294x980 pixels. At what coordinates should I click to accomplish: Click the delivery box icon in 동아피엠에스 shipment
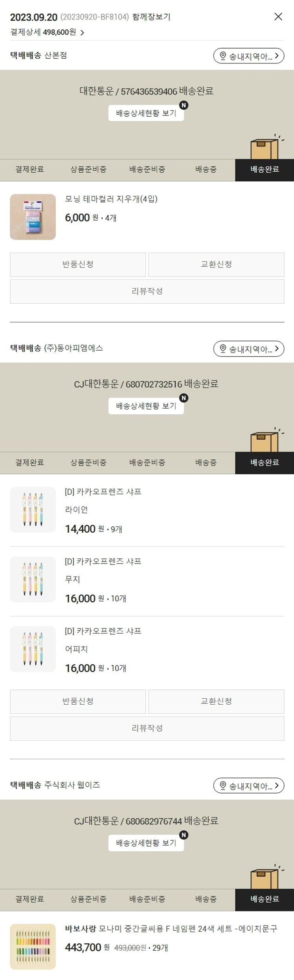click(x=265, y=441)
